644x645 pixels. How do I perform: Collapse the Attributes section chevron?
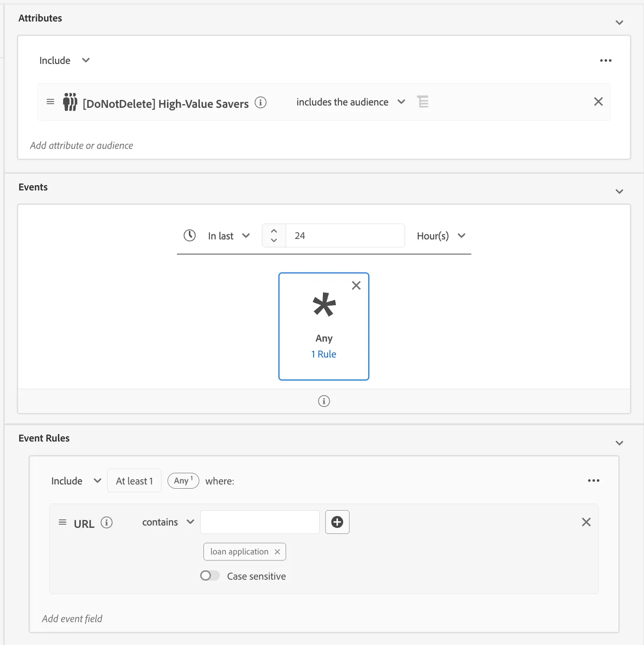(x=619, y=22)
